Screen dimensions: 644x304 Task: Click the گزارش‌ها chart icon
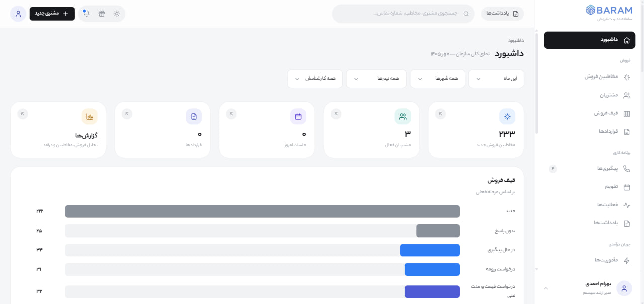tap(90, 117)
